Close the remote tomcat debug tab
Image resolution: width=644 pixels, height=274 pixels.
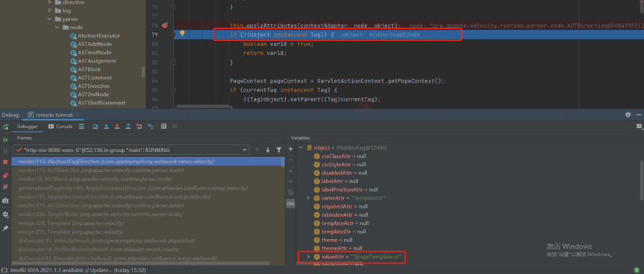77,115
